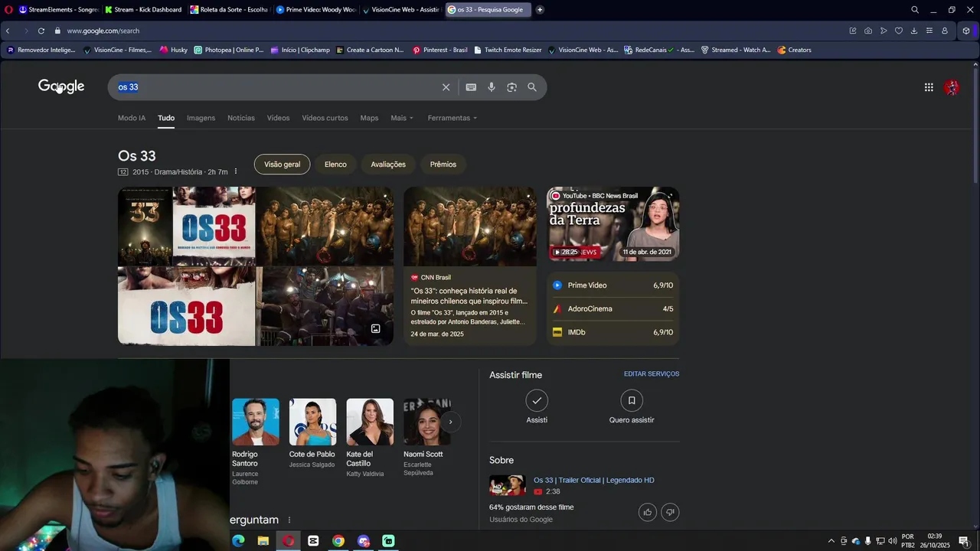Viewport: 980px width, 551px height.
Task: Open the Os 33 Trailer Oficial link
Action: point(594,480)
